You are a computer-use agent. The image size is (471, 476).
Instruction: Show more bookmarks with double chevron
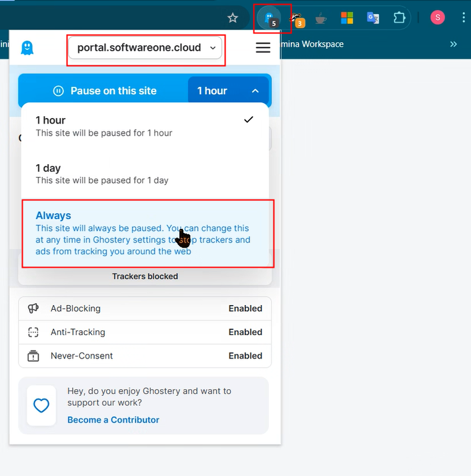[454, 44]
